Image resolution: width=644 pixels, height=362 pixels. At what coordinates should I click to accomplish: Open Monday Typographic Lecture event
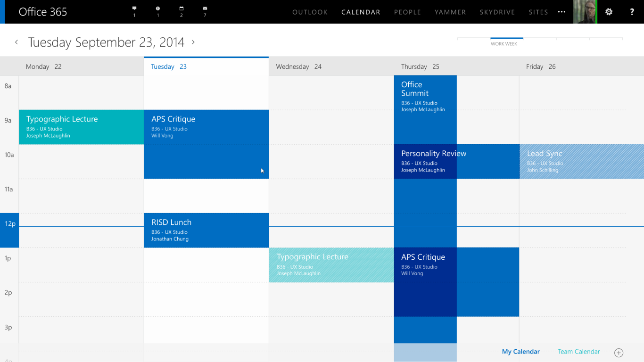(x=81, y=127)
